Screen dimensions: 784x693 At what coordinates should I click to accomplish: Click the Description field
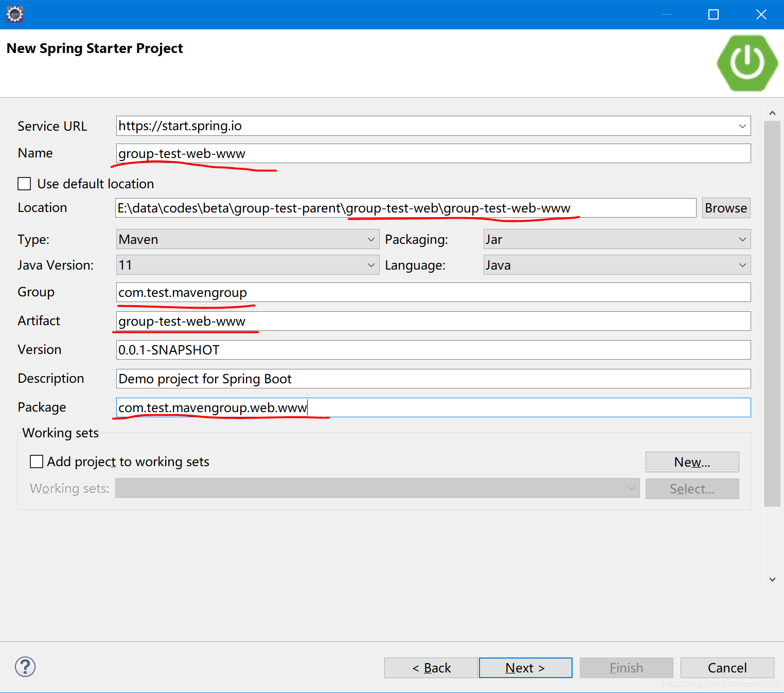coord(433,379)
